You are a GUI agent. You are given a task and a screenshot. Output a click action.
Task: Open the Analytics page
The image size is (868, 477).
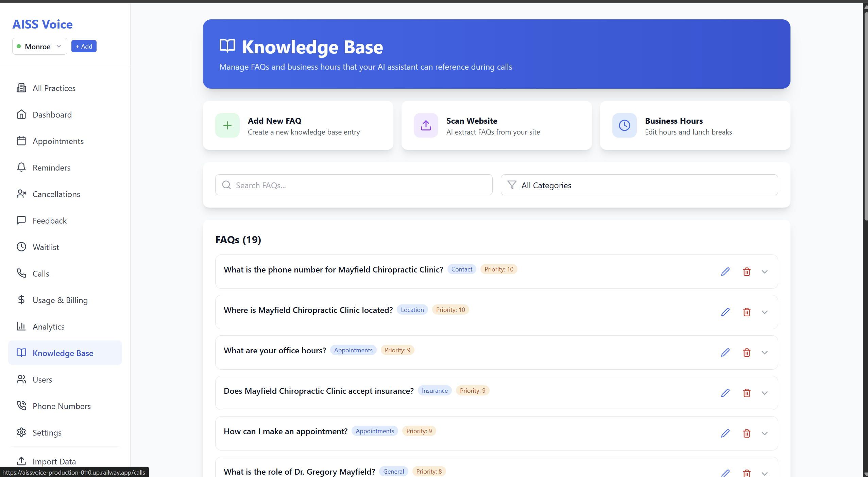(x=65, y=326)
